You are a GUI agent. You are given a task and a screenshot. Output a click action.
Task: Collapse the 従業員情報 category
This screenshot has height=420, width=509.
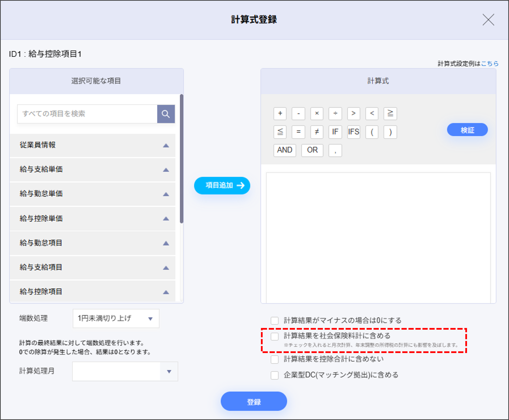pyautogui.click(x=166, y=145)
